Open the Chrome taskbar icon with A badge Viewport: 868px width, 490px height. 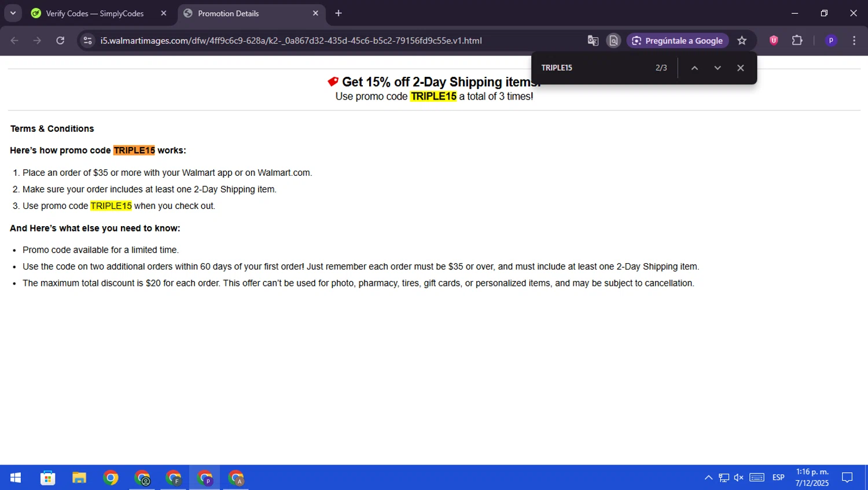tap(236, 477)
